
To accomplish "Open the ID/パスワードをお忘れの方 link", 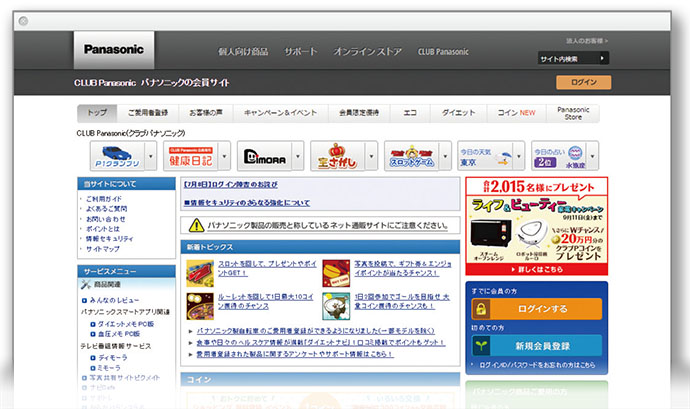I will [x=537, y=365].
